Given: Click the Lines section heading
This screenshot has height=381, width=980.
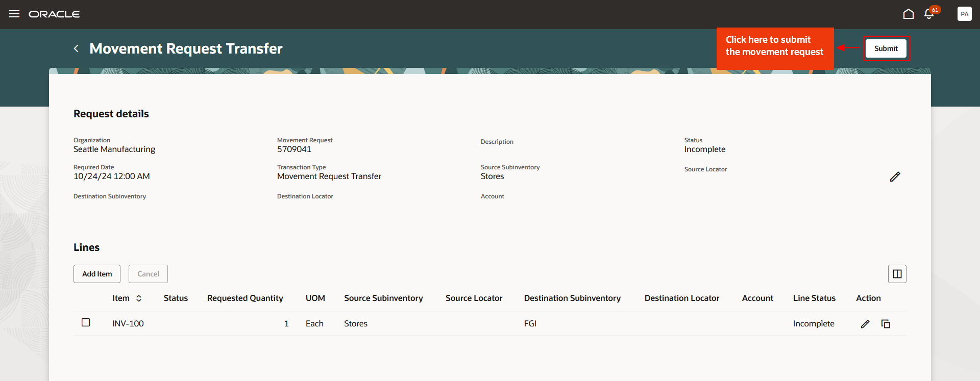Looking at the screenshot, I should [x=86, y=247].
